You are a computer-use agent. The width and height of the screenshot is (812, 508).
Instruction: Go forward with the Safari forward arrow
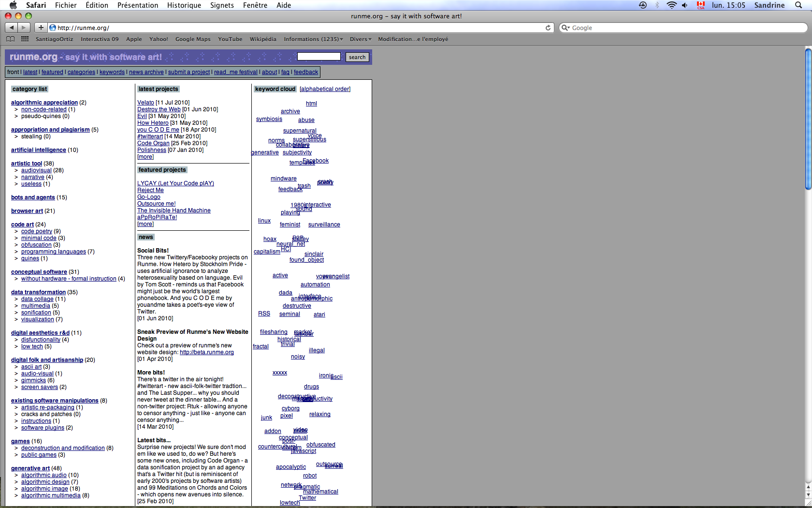24,28
